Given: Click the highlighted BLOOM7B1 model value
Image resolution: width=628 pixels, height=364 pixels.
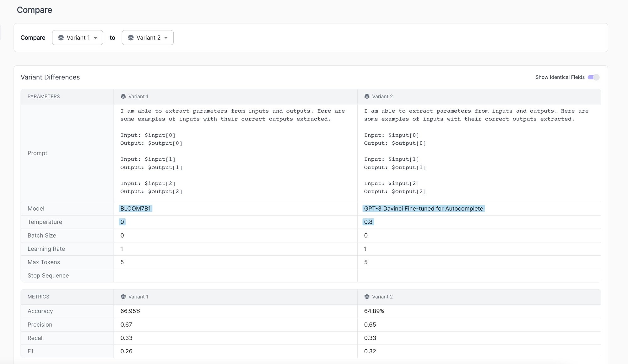Looking at the screenshot, I should click(x=136, y=209).
